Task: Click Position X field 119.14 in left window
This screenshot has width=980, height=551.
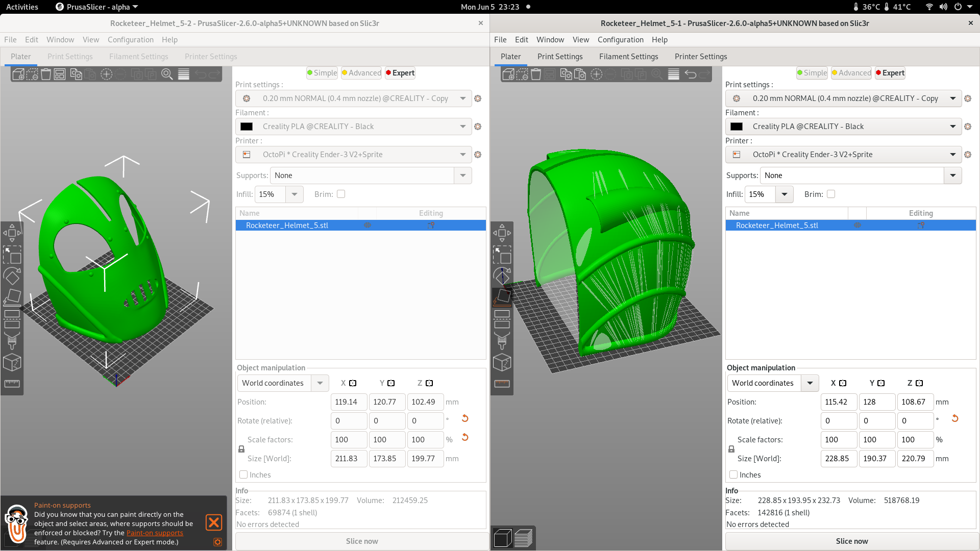Action: 349,402
